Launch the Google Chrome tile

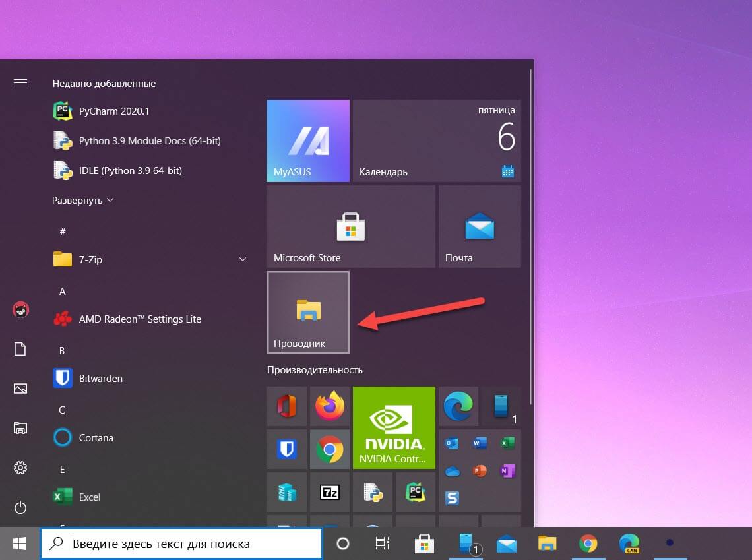pyautogui.click(x=329, y=449)
